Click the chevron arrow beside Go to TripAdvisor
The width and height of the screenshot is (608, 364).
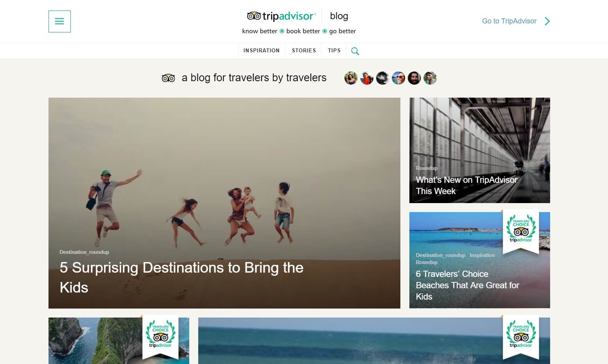pyautogui.click(x=547, y=21)
